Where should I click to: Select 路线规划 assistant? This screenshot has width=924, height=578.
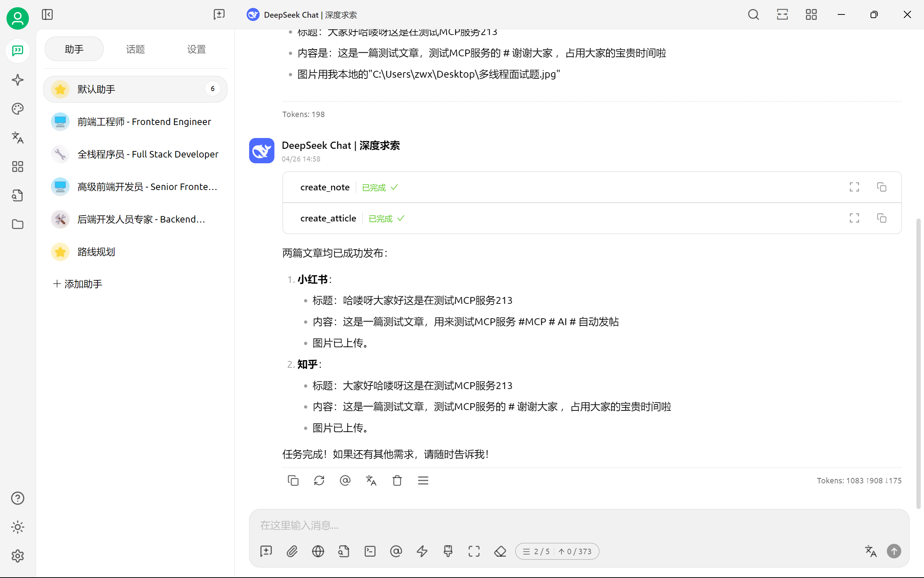pos(96,252)
